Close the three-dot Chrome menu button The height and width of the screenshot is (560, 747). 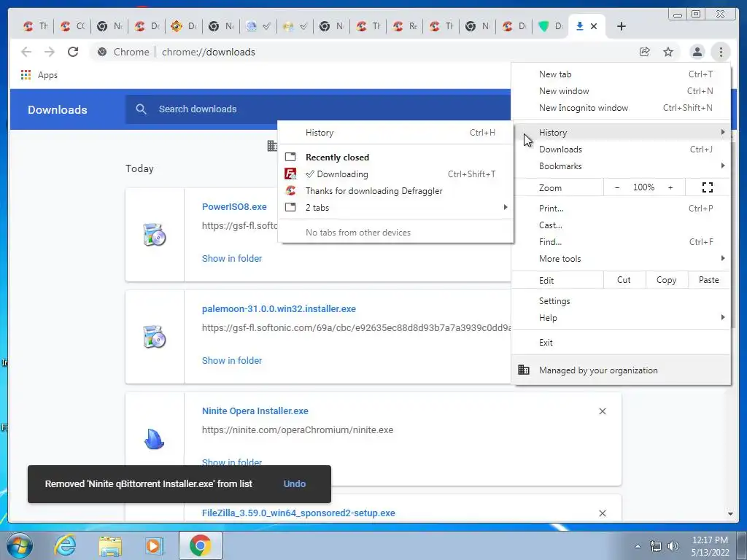[x=721, y=52]
